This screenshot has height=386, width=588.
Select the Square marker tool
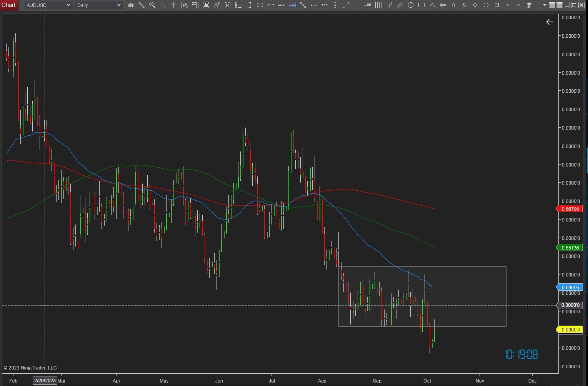click(x=497, y=5)
